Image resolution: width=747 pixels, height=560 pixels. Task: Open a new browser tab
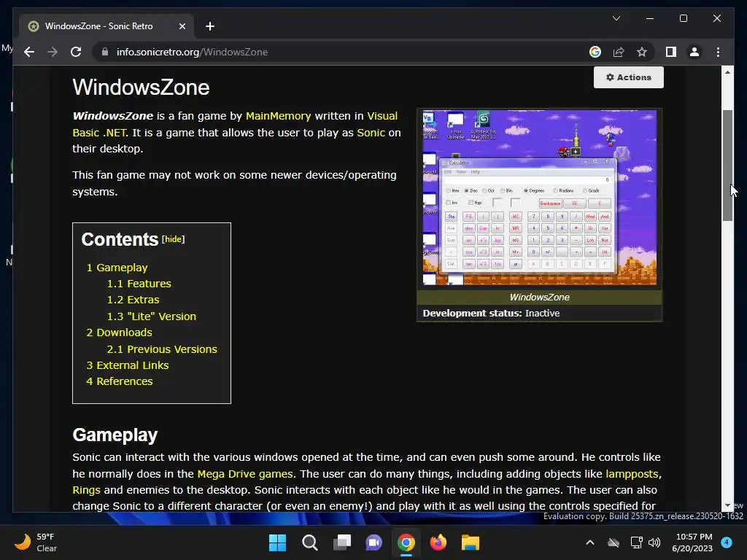[x=210, y=26]
